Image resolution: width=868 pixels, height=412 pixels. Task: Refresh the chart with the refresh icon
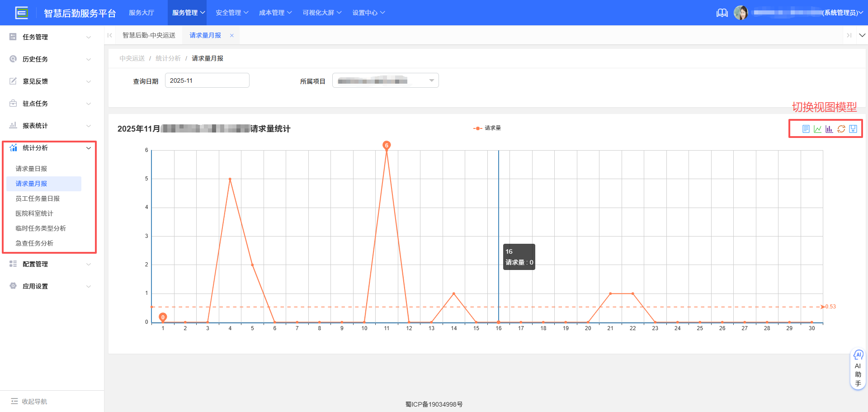(x=841, y=129)
